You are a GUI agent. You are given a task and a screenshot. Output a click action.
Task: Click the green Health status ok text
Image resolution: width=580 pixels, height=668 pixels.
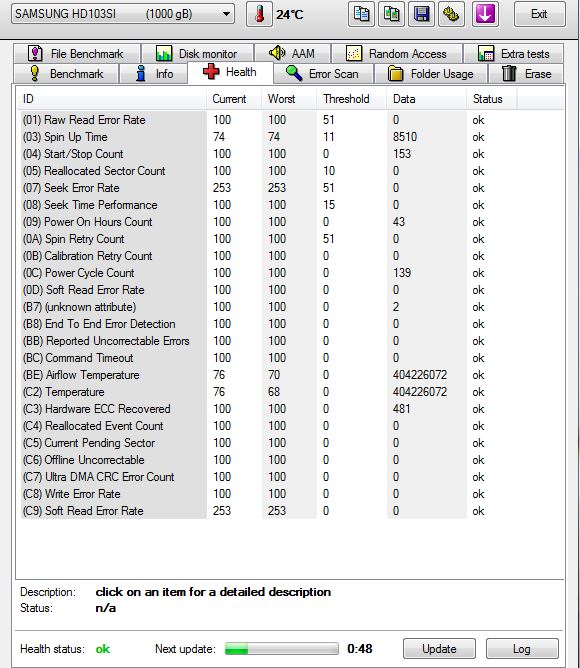pos(103,649)
